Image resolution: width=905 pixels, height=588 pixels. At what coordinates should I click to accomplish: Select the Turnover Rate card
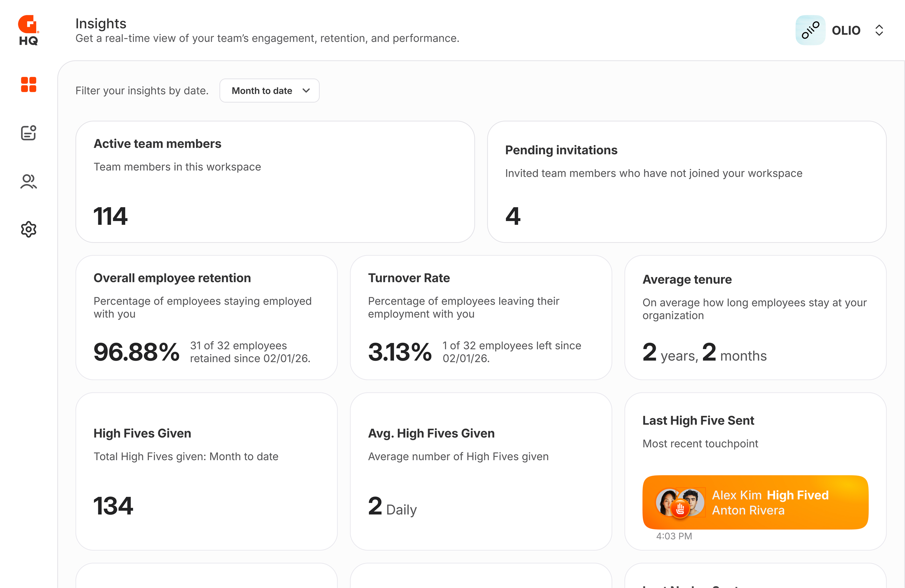point(481,317)
